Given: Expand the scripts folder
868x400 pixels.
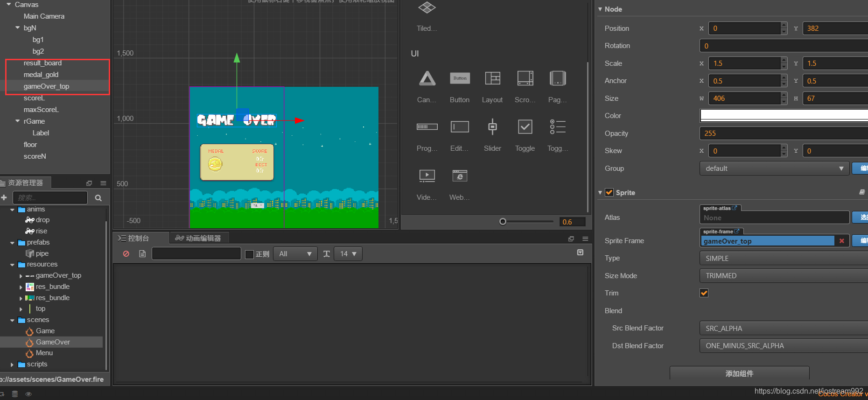Looking at the screenshot, I should click(x=12, y=365).
